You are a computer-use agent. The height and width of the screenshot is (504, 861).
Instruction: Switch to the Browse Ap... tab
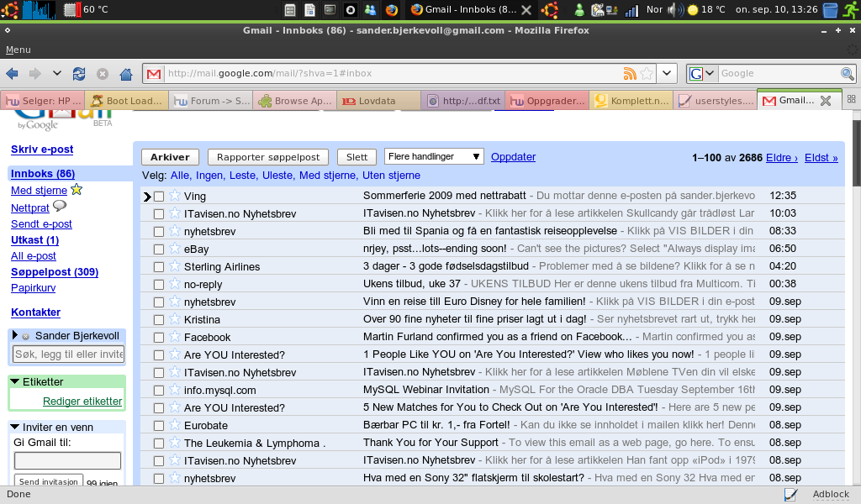click(x=295, y=100)
